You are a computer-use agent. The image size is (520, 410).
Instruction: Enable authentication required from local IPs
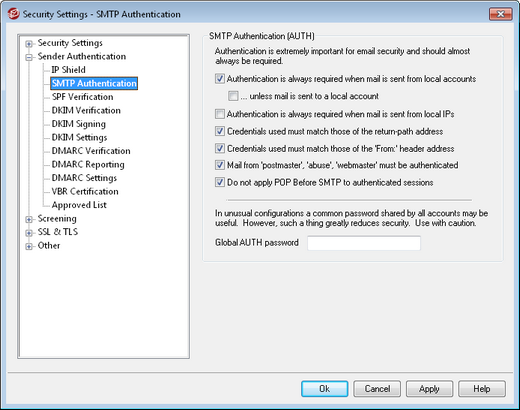[x=220, y=114]
